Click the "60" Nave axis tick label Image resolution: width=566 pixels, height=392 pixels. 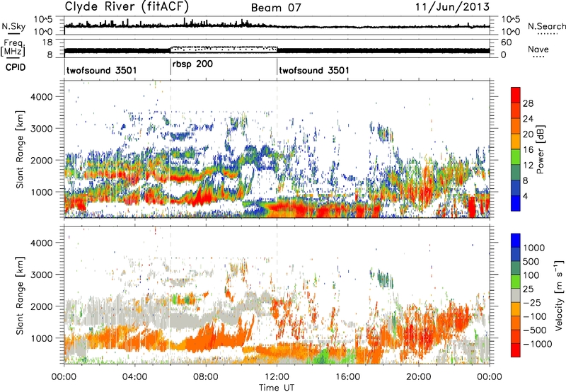506,42
